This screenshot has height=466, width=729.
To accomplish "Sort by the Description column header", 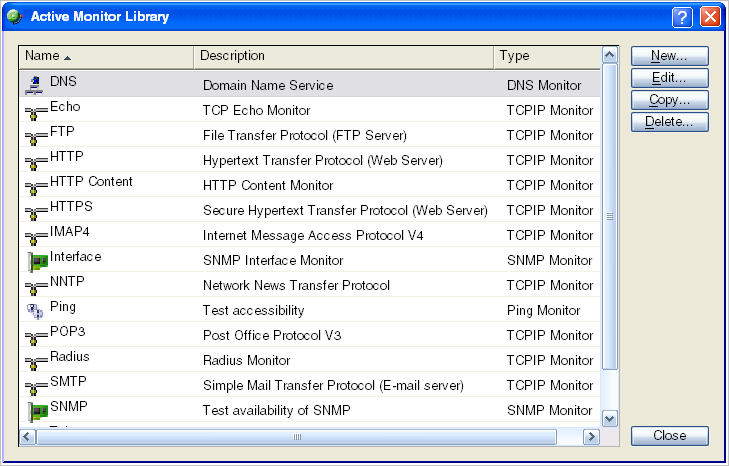I will [x=344, y=57].
